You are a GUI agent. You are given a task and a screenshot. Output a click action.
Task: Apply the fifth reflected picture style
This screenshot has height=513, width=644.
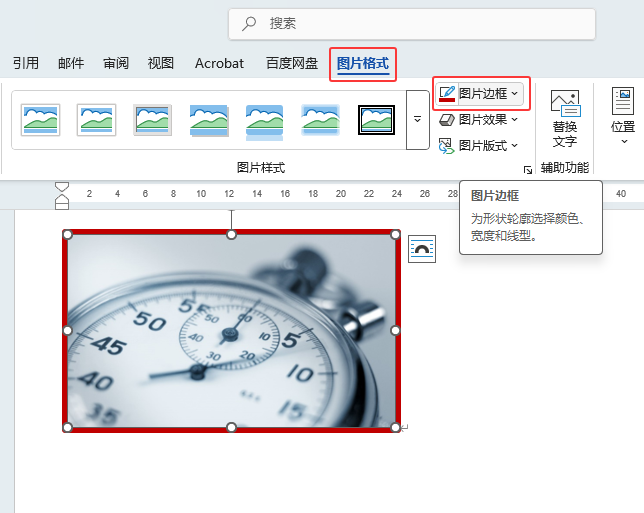coord(264,122)
